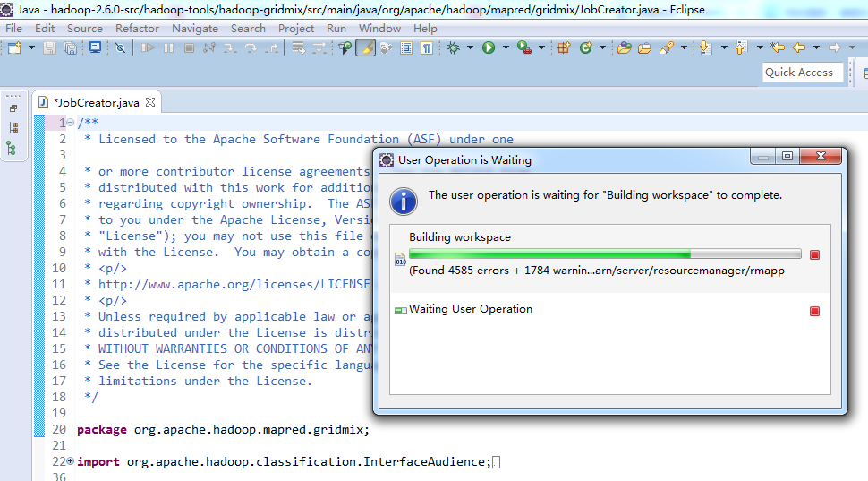
Task: Click the Save All icon
Action: [x=71, y=48]
